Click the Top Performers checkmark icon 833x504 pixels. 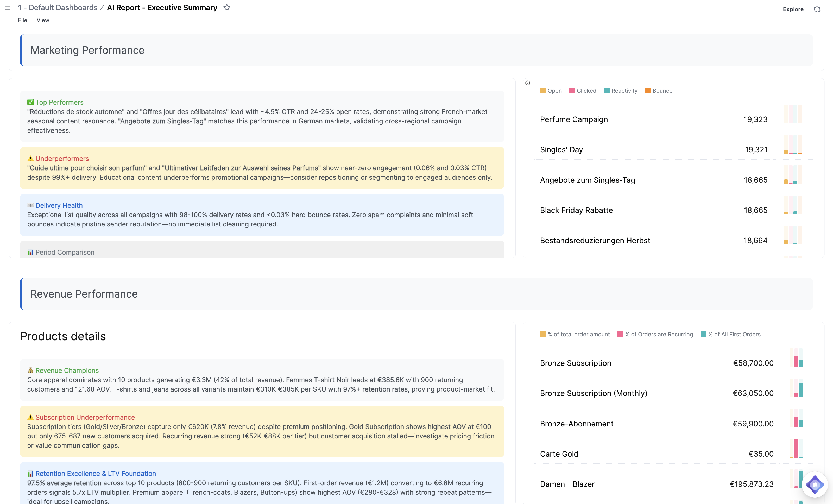coord(30,102)
